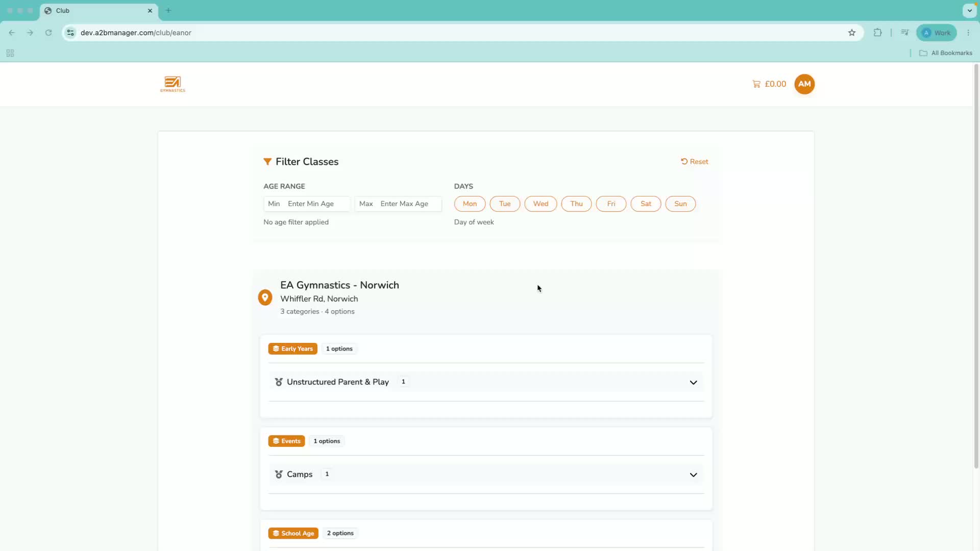Reset the class filters
The image size is (980, 551).
click(x=695, y=162)
